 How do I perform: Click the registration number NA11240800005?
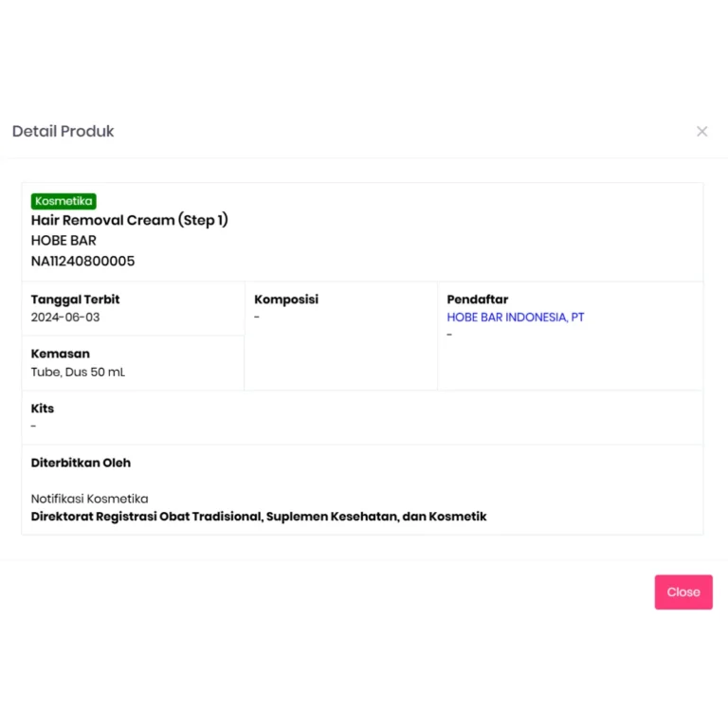pos(82,261)
